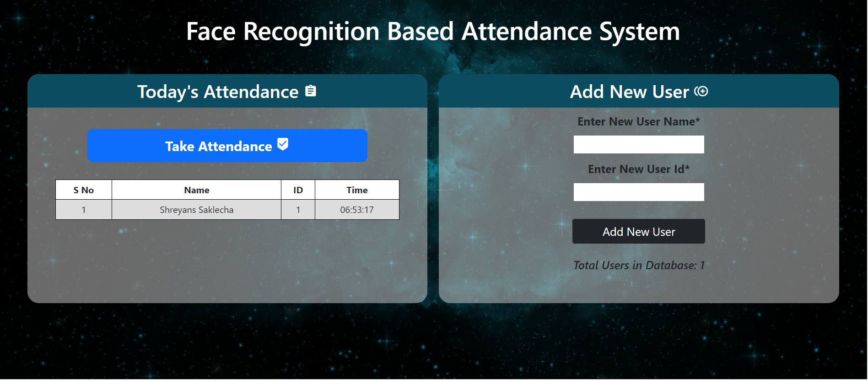The height and width of the screenshot is (381, 868).
Task: Click inside the Enter New User Name field
Action: coord(638,144)
